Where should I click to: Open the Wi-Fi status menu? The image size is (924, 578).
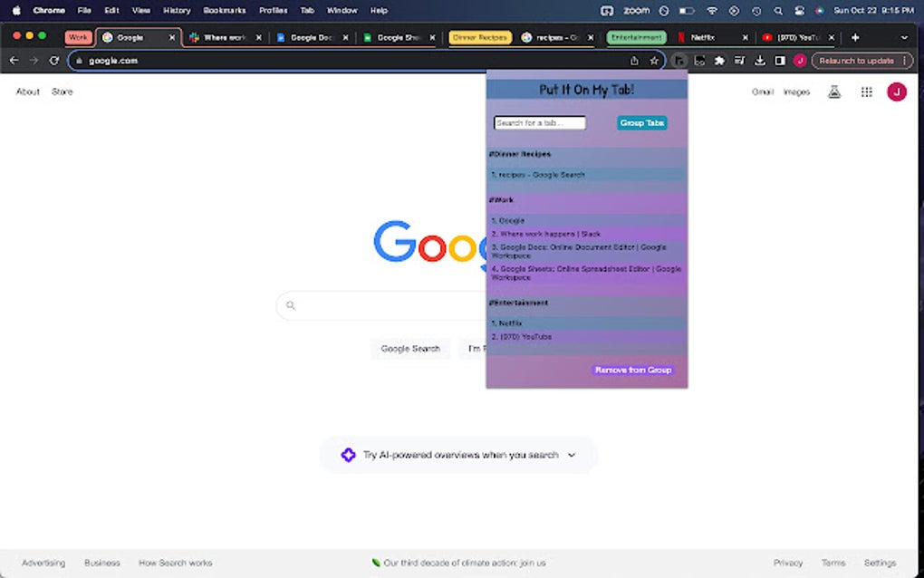coord(712,11)
